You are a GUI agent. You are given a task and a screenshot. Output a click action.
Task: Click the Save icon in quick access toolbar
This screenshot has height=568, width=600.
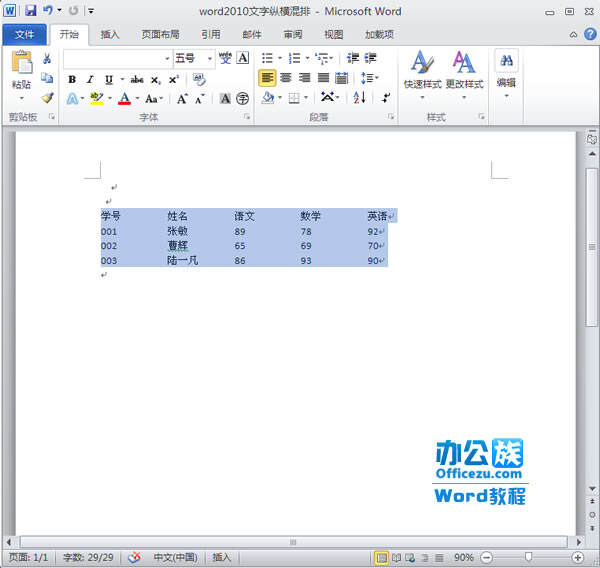click(x=30, y=10)
